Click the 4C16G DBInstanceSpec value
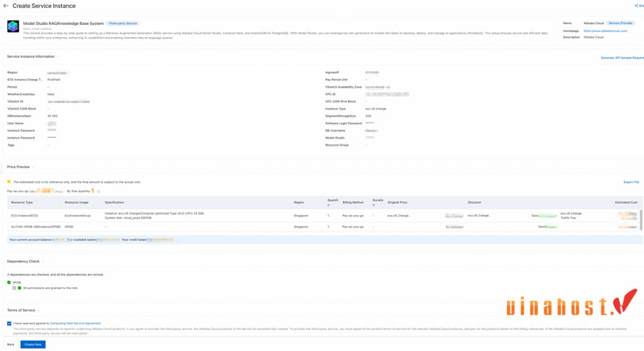The height and width of the screenshot is (351, 644). point(52,116)
